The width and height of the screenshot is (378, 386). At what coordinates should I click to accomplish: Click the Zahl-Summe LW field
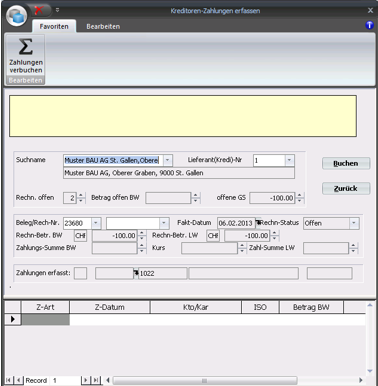[x=326, y=248]
